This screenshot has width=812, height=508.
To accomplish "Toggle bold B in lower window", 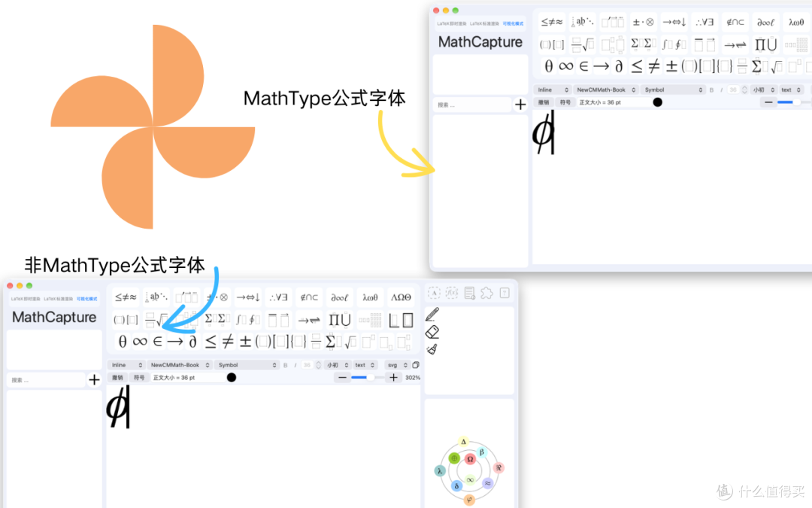I will tap(286, 365).
